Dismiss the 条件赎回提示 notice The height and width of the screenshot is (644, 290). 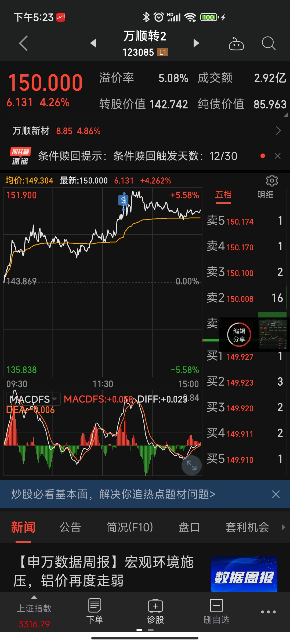(x=278, y=156)
